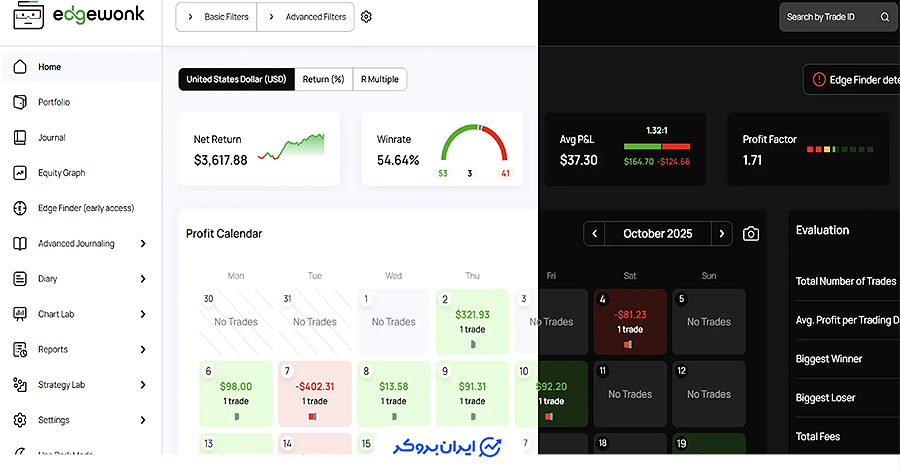Click the Profit Factor color scale

[x=840, y=149]
